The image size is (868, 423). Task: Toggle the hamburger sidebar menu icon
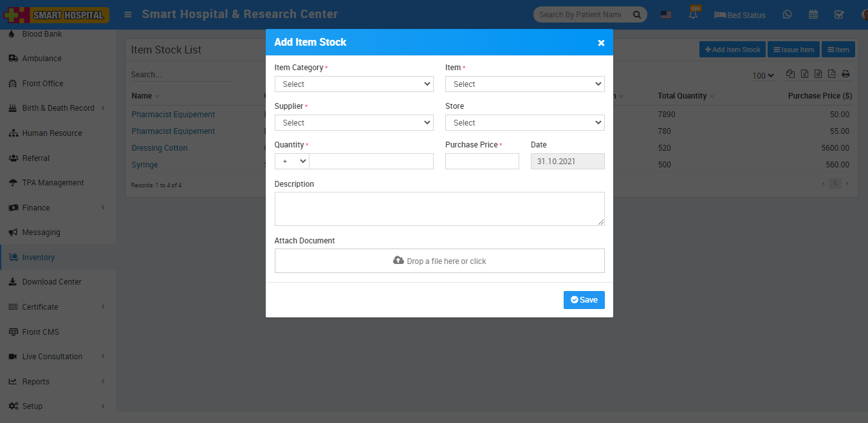128,15
